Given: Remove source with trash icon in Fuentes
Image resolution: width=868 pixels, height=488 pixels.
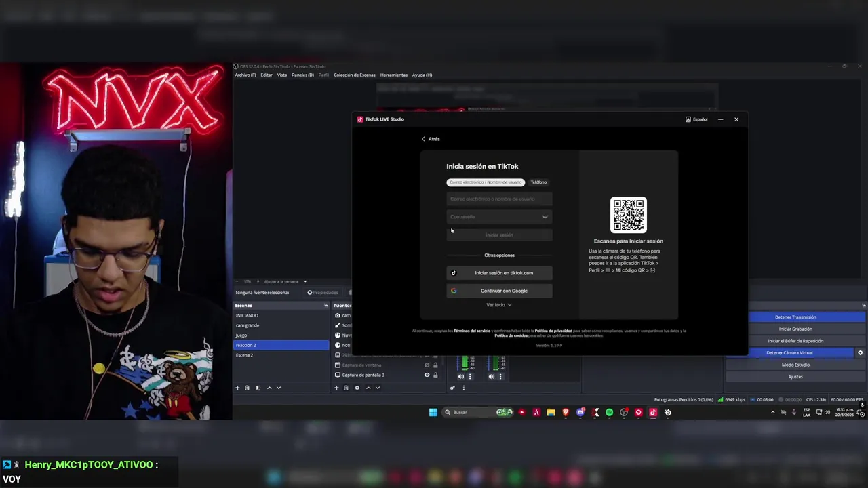Looking at the screenshot, I should click(346, 388).
